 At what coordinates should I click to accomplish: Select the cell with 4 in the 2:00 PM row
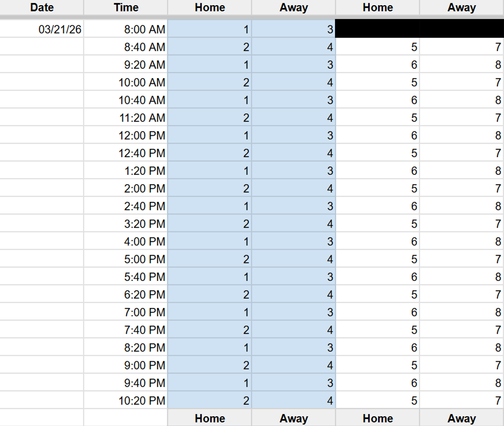tap(293, 189)
